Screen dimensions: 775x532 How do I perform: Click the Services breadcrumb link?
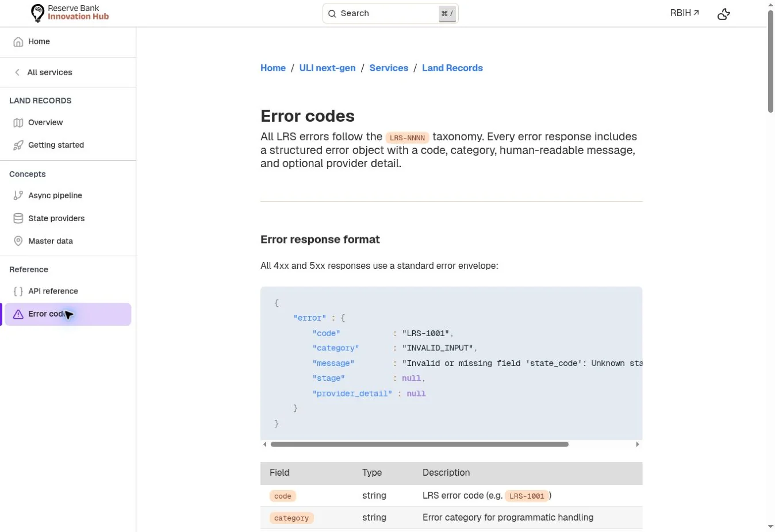389,68
